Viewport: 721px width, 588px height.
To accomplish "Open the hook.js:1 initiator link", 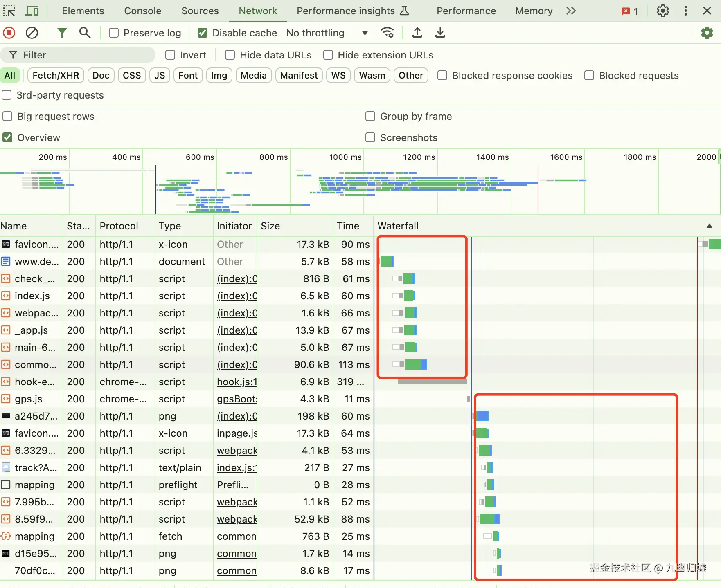I will coord(237,382).
